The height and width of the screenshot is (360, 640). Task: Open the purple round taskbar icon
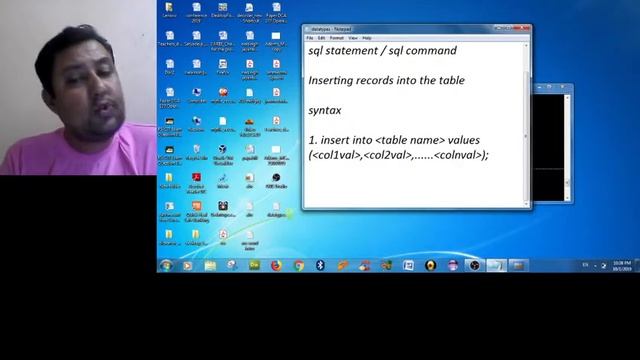coord(452,266)
